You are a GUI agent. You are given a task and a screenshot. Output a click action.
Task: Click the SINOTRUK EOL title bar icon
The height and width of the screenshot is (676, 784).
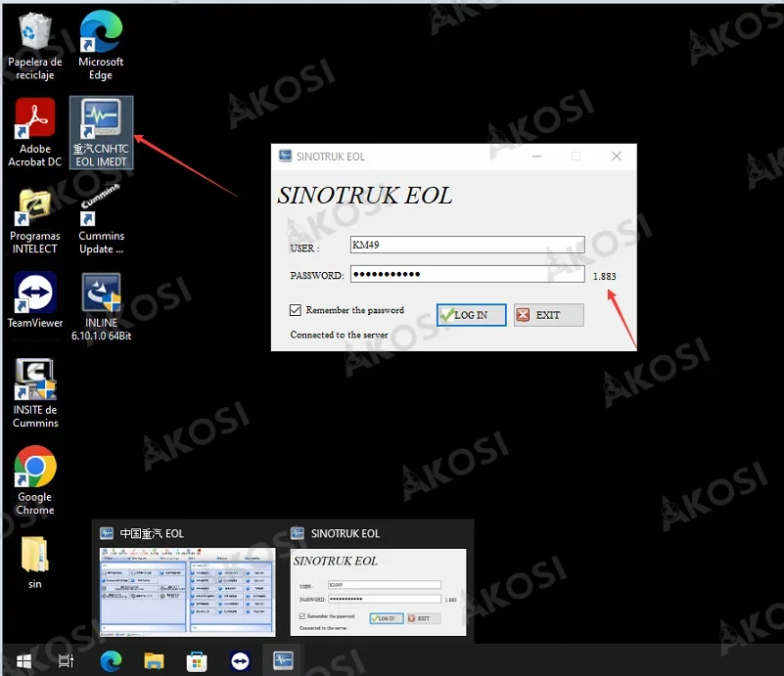pos(285,156)
